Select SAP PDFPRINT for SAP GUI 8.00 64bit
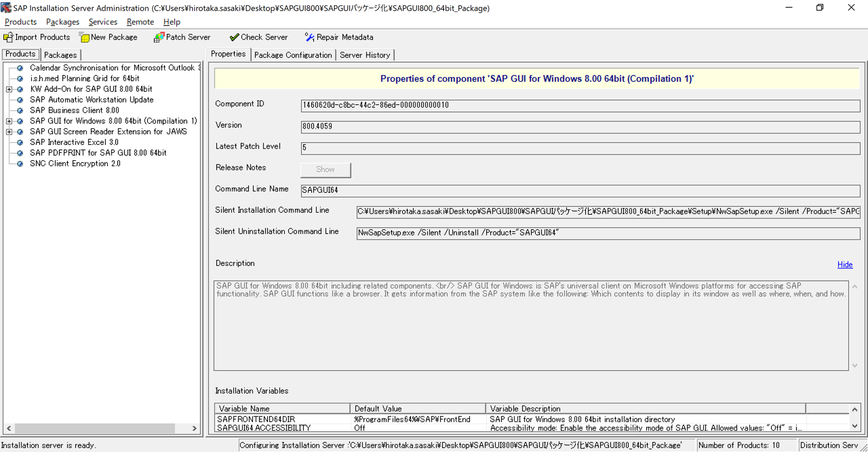The image size is (868, 452). (x=98, y=153)
